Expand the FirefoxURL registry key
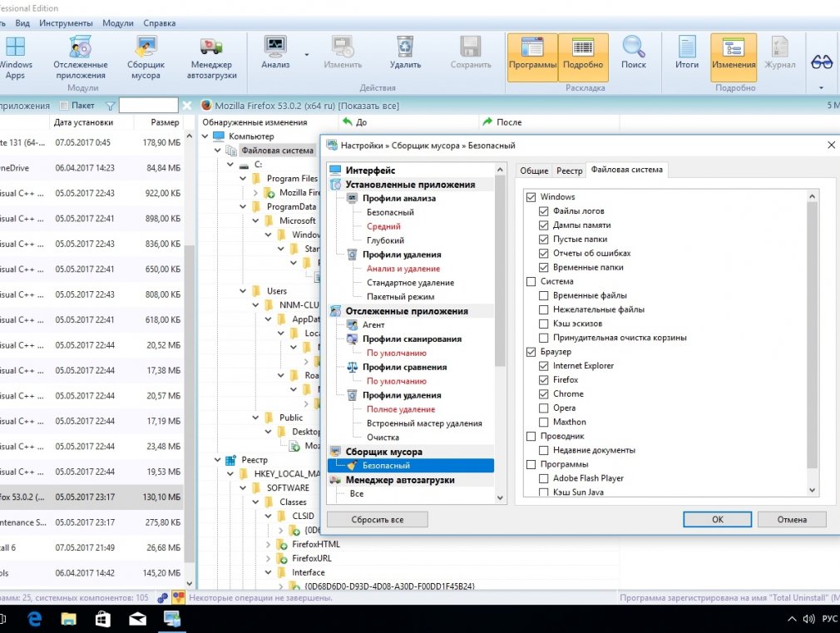Viewport: 840px width, 633px height. 269,558
